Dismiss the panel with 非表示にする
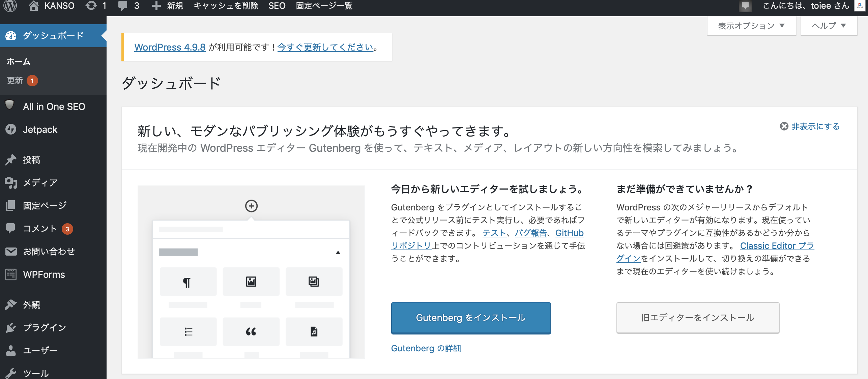This screenshot has width=868, height=379. (x=809, y=126)
